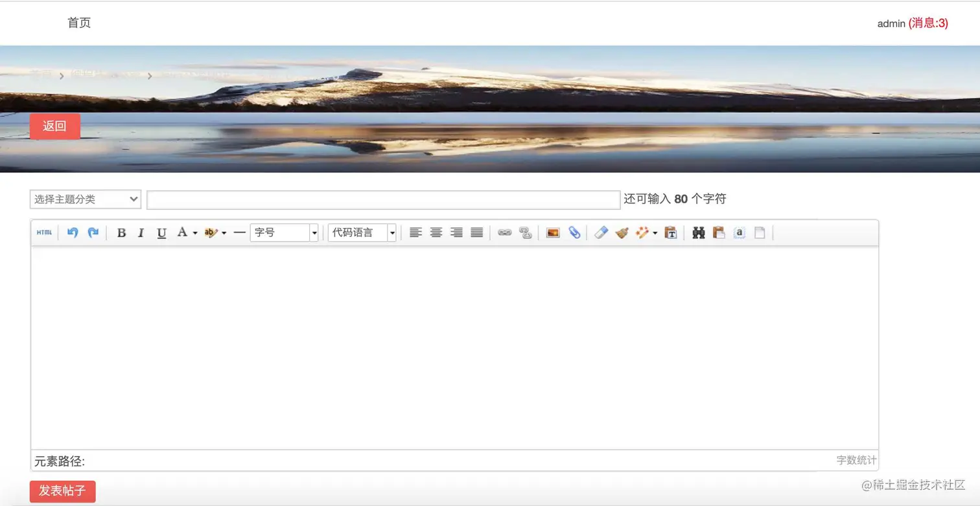
Task: Undo the last edit
Action: click(72, 233)
